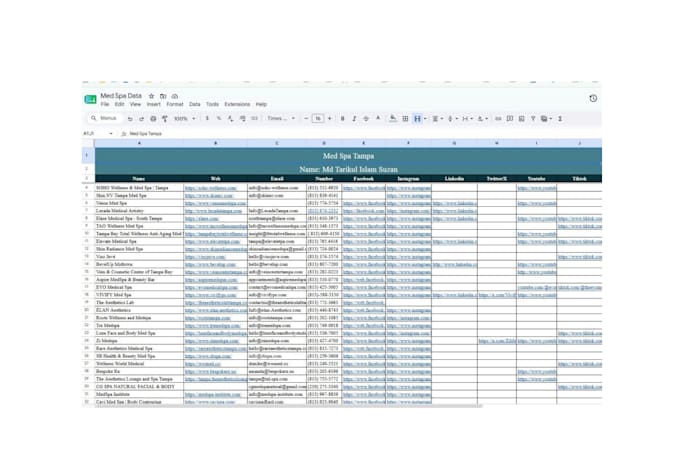Viewport: 680px width, 459px height.
Task: Open filter views dropdown
Action: coord(546,118)
